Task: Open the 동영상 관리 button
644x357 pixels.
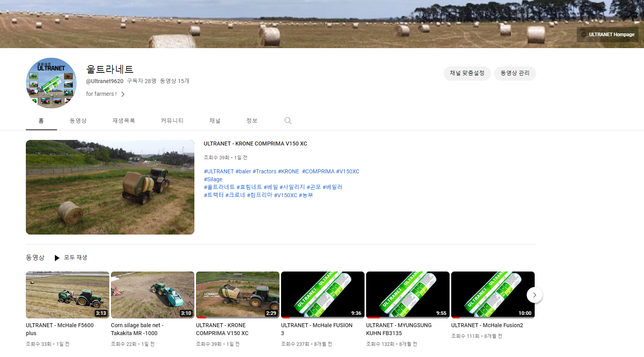Action: pos(515,73)
